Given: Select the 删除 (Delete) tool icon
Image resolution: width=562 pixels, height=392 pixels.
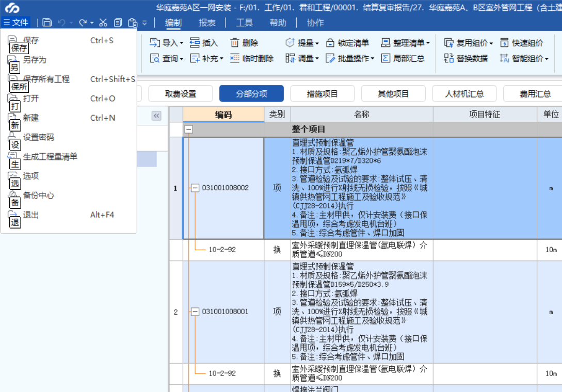Looking at the screenshot, I should click(234, 43).
